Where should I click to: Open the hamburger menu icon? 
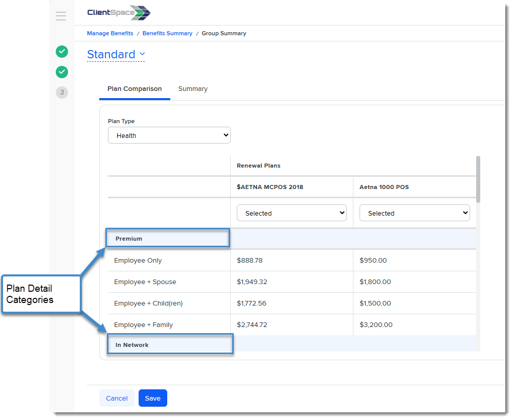61,16
